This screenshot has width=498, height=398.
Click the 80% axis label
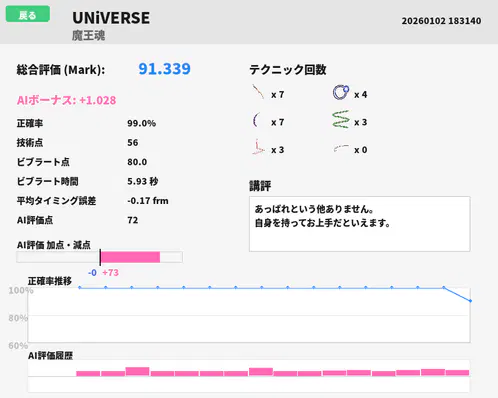click(18, 318)
